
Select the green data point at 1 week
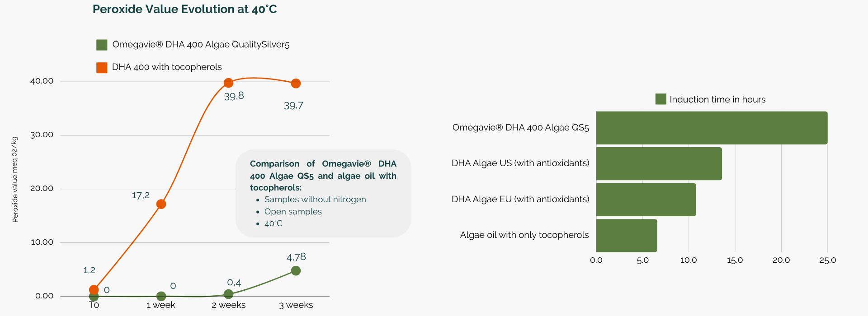pyautogui.click(x=161, y=296)
